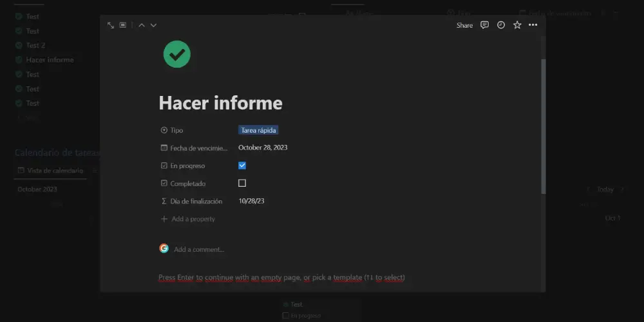644x322 pixels.
Task: Click the green checkmark page icon
Action: point(176,54)
